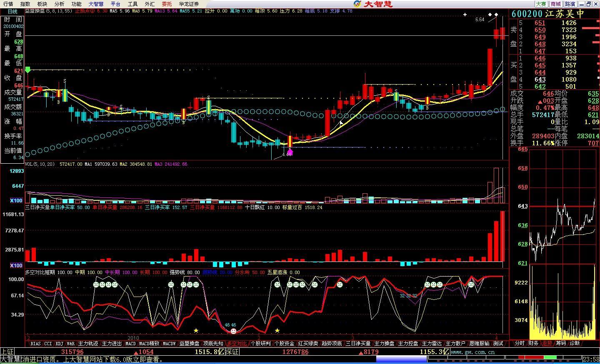The width and height of the screenshot is (600, 364).
Task: Open the 筹码 tab in side panel
Action: [x=561, y=343]
